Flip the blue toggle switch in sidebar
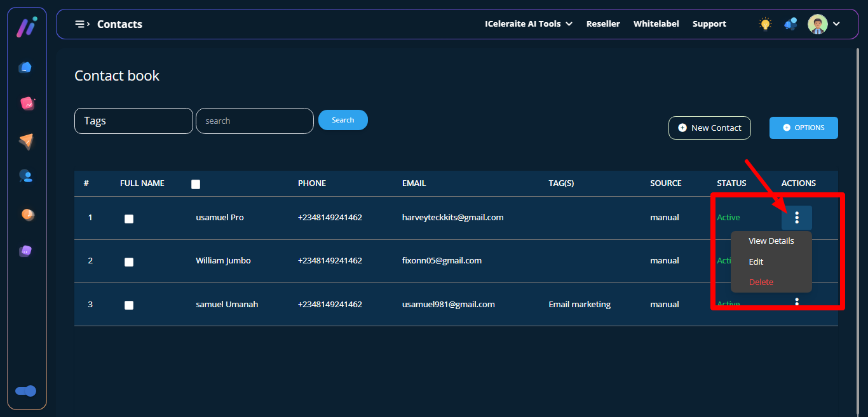 (26, 391)
